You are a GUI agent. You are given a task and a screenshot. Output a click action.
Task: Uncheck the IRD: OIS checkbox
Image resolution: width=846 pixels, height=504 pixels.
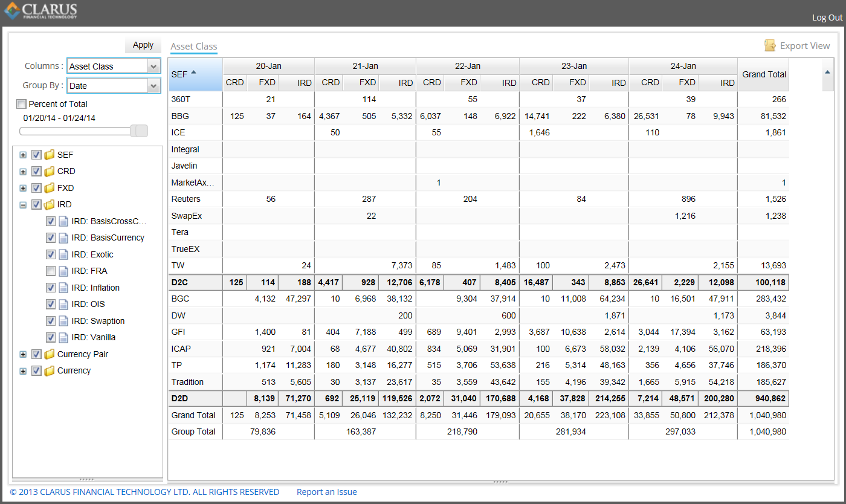pos(51,304)
